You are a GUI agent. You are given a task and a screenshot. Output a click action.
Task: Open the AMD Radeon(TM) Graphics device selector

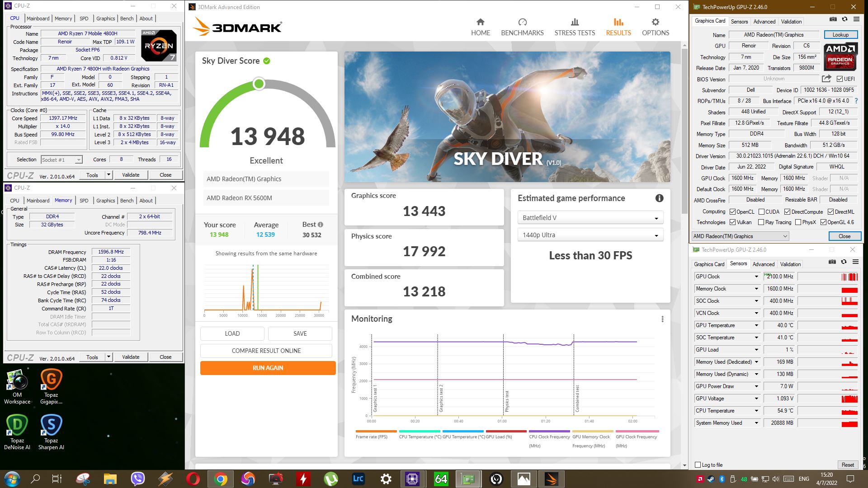coord(740,236)
